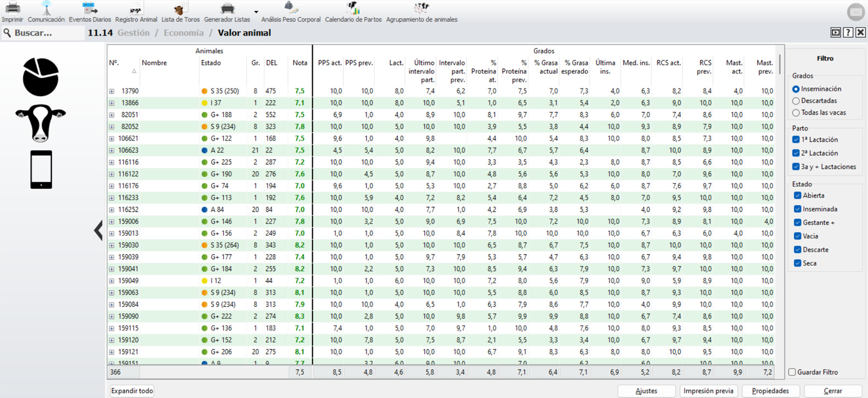Uncheck the Gestante + checkbox
Screen dimensions: 868x398
pyautogui.click(x=797, y=223)
